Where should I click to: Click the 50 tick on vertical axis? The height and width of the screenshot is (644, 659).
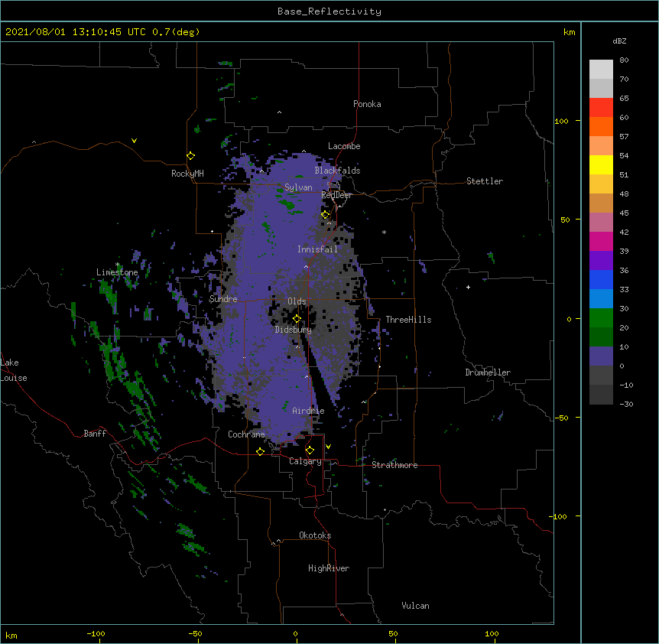[x=565, y=220]
